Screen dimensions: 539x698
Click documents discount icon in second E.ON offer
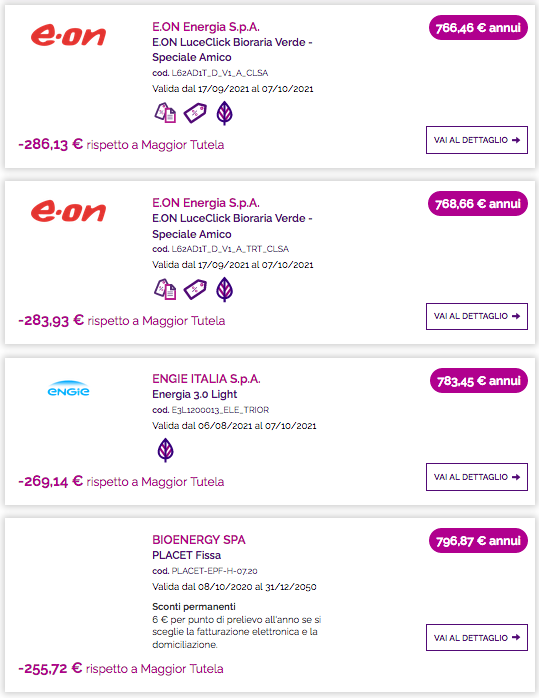click(165, 289)
